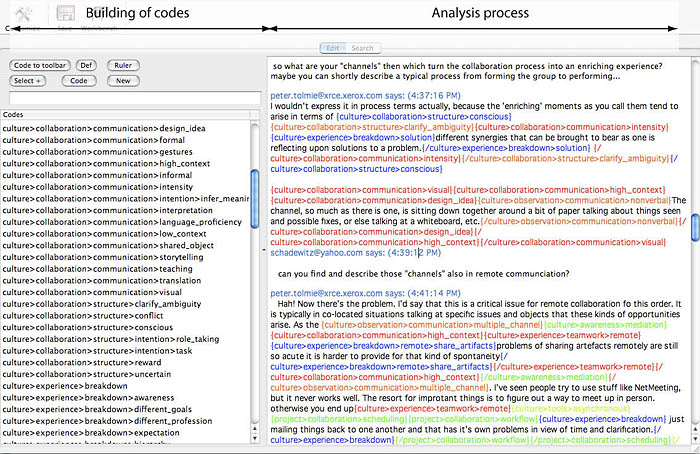
Task: Click the Code to toolbar button
Action: 40,65
